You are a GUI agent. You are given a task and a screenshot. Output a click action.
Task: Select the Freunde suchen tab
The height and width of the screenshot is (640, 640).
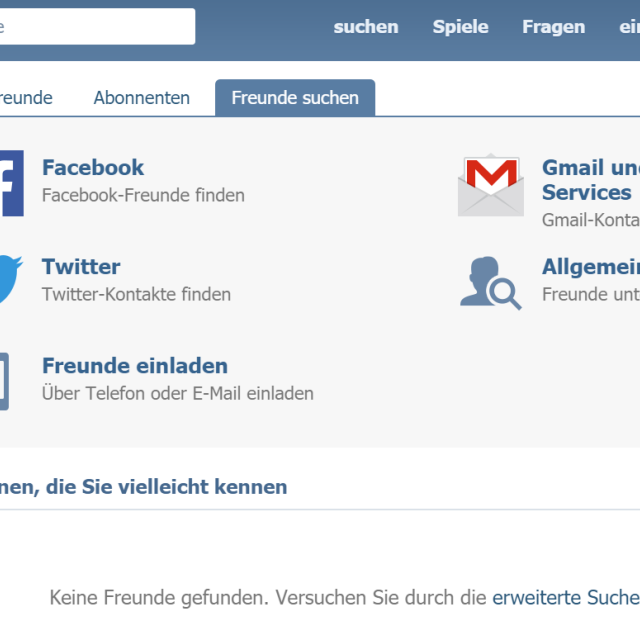(x=295, y=98)
